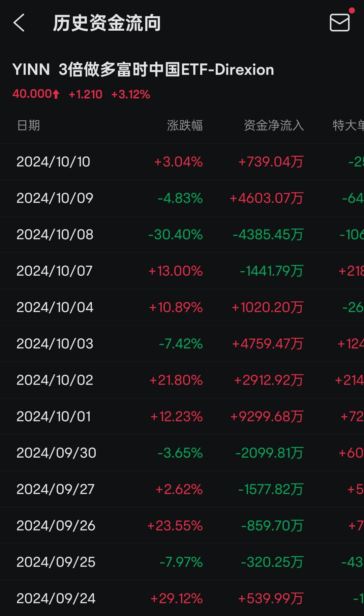
Task: Open the mail messages icon
Action: [x=340, y=22]
